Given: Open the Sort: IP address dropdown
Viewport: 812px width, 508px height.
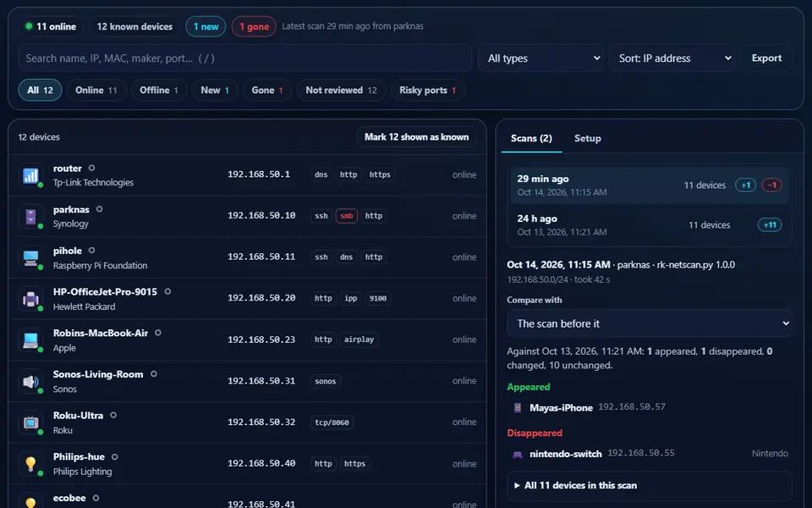Looking at the screenshot, I should click(673, 58).
